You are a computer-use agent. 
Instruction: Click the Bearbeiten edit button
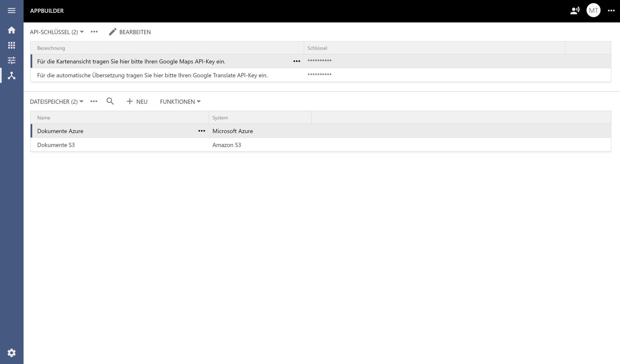(x=130, y=32)
